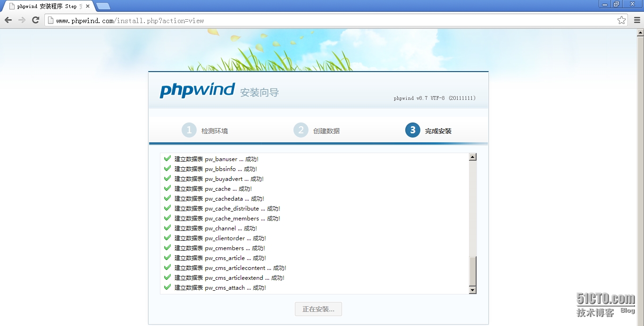Screen dimensions: 644x326
Task: Click the green check beside pw_cache row
Action: (167, 188)
